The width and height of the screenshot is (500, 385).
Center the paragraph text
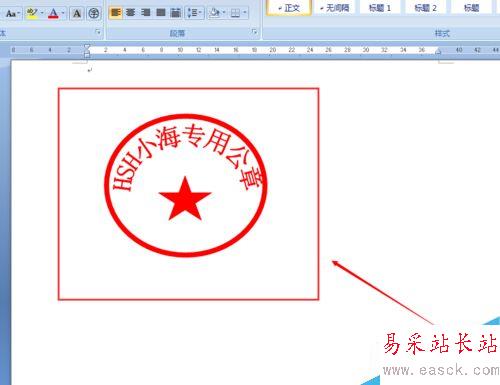130,13
